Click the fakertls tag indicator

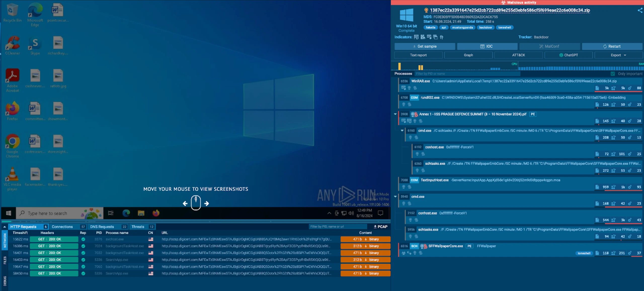(x=430, y=27)
